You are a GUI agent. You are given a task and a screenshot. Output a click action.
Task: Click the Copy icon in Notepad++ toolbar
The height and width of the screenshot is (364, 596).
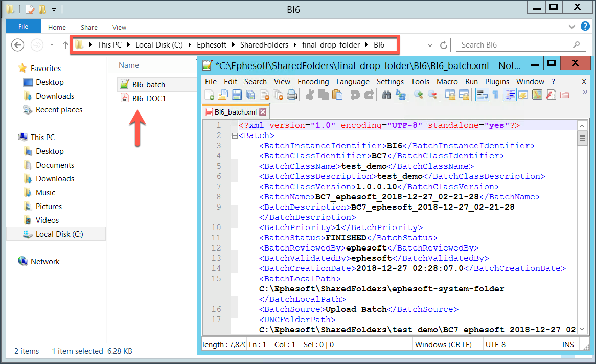coord(324,95)
